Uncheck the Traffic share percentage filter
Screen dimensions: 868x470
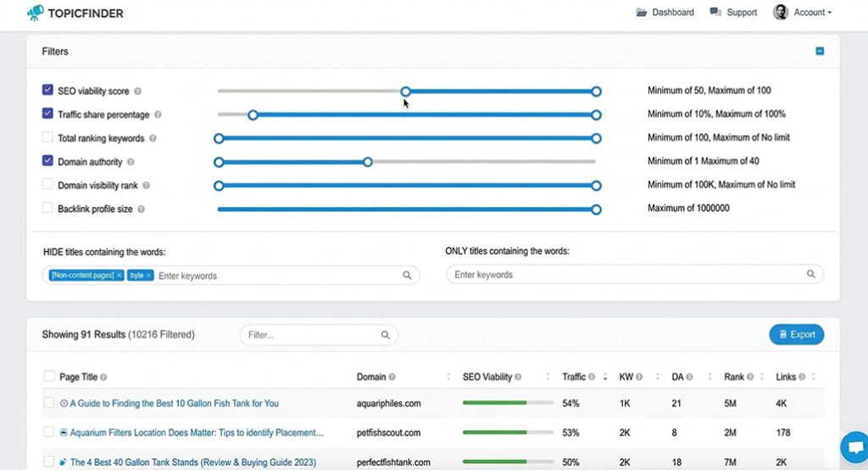click(x=47, y=114)
